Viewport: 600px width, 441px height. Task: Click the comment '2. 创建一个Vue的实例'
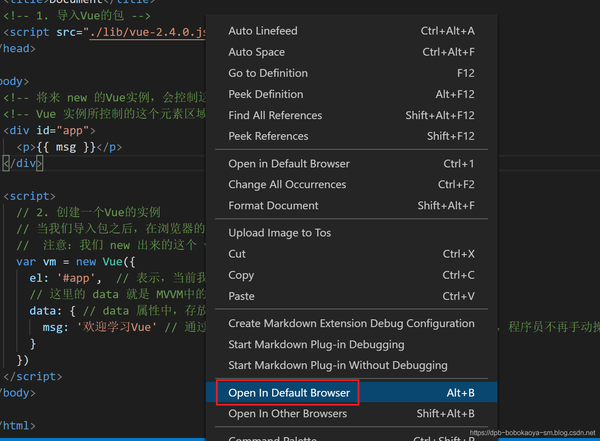click(x=88, y=212)
